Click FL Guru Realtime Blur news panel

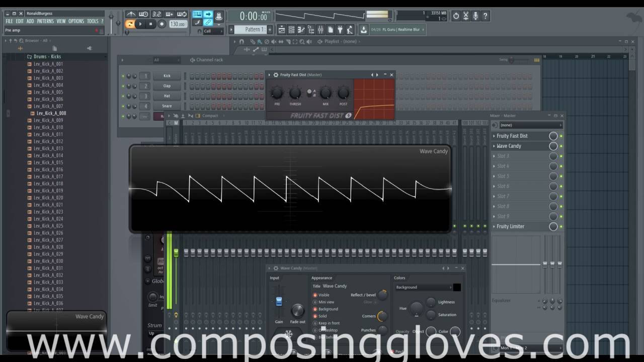point(397,30)
